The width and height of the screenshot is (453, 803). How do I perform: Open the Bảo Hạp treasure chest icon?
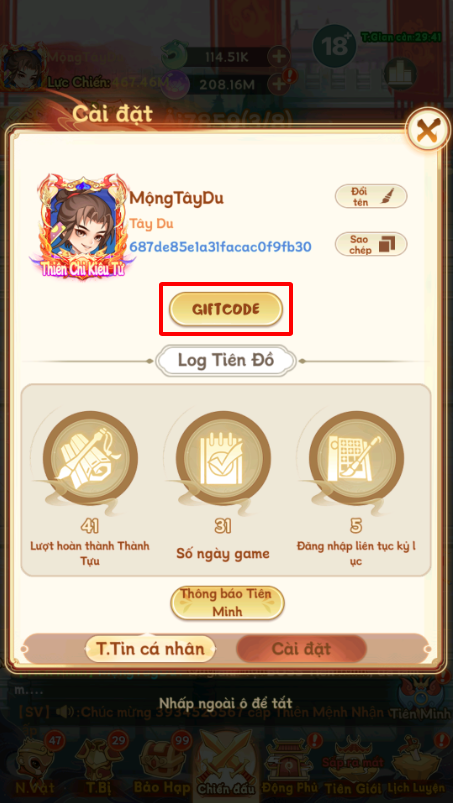[x=162, y=764]
